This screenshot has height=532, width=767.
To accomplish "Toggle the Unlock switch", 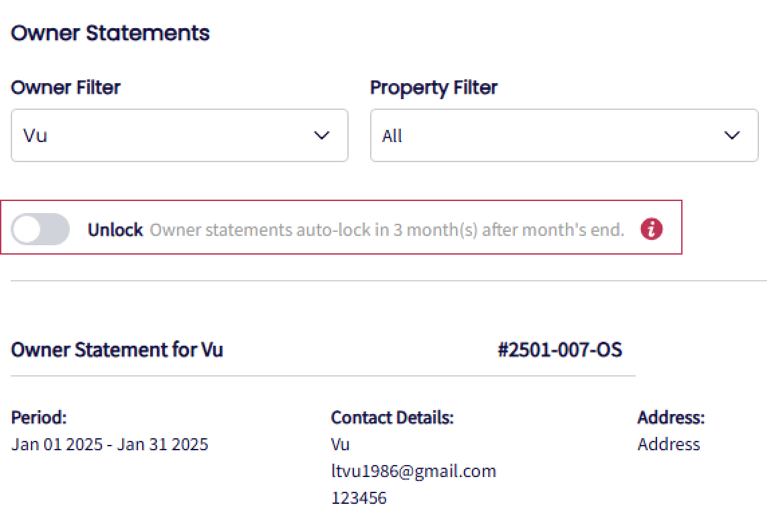I will point(40,229).
